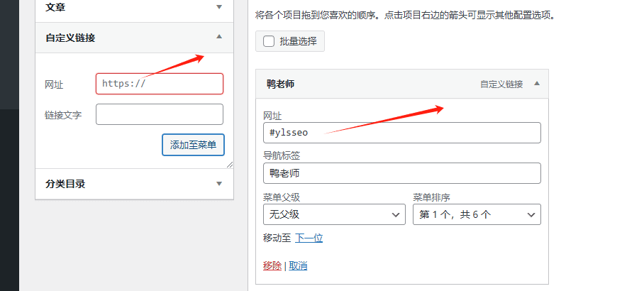
Task: Collapse the 鸭老师 menu item arrow
Action: click(536, 84)
